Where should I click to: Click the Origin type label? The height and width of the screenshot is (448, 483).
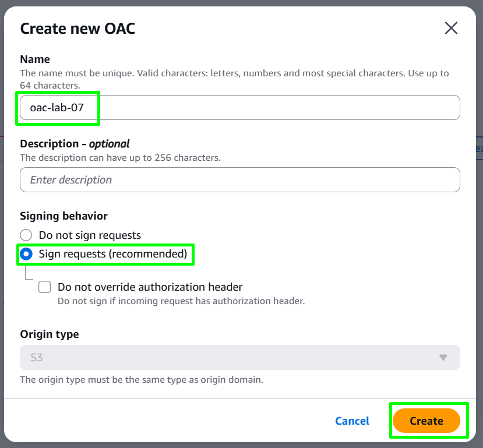click(50, 334)
